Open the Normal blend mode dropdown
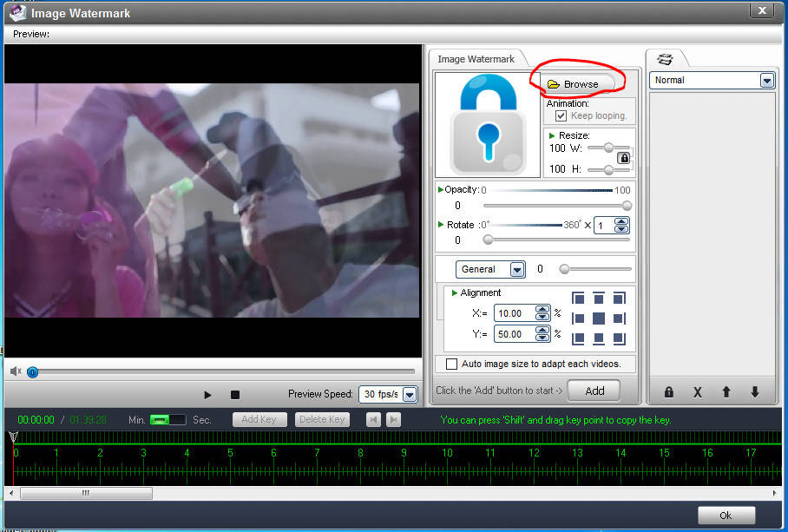The height and width of the screenshot is (532, 788). (x=766, y=81)
